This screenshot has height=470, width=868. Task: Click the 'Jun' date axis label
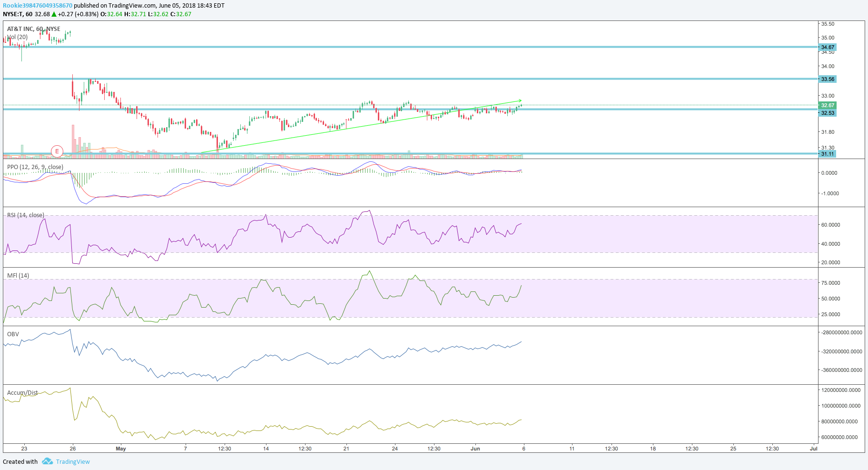pos(475,449)
